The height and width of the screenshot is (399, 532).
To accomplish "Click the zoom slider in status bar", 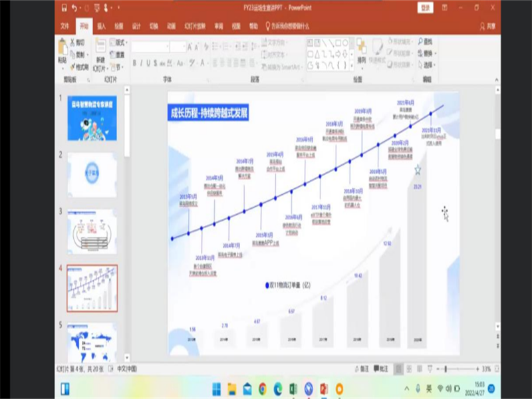I will pos(446,368).
